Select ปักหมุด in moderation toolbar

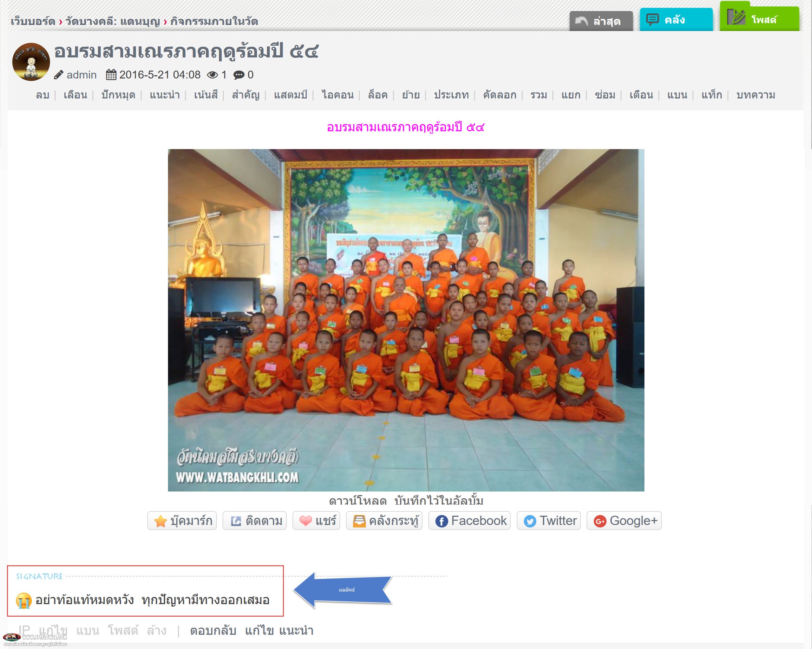pos(118,95)
